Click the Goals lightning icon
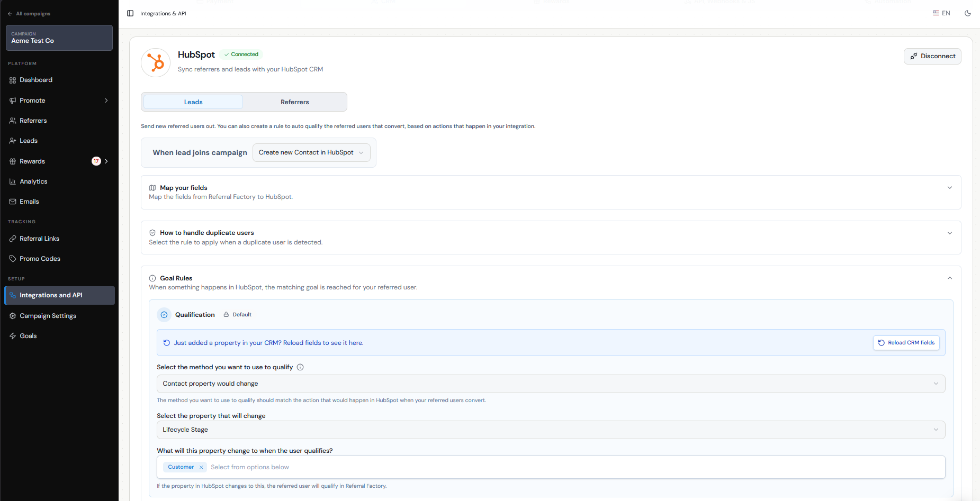This screenshot has width=980, height=501. 13,336
